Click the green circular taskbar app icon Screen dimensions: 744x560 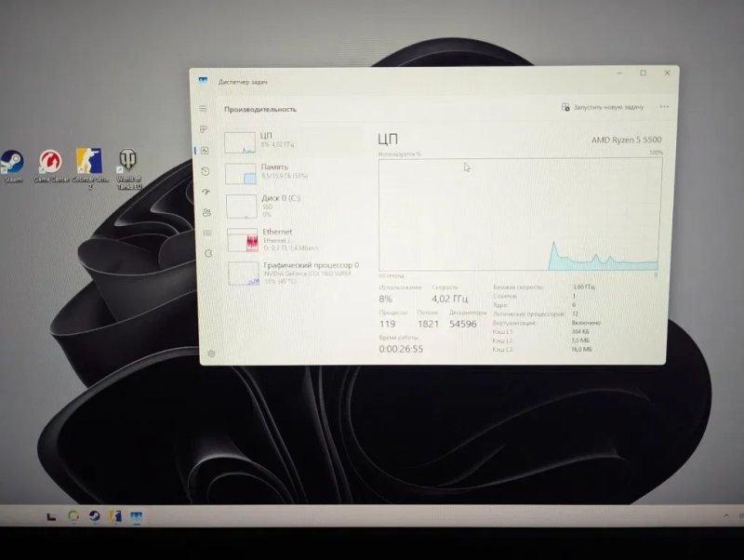[x=73, y=515]
